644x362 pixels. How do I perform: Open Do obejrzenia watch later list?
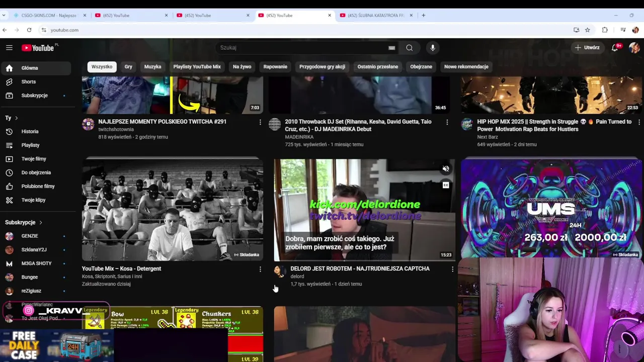point(36,172)
